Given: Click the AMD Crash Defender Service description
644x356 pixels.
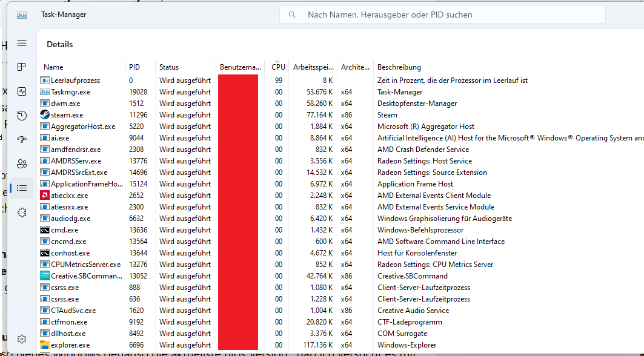Looking at the screenshot, I should (x=423, y=150).
